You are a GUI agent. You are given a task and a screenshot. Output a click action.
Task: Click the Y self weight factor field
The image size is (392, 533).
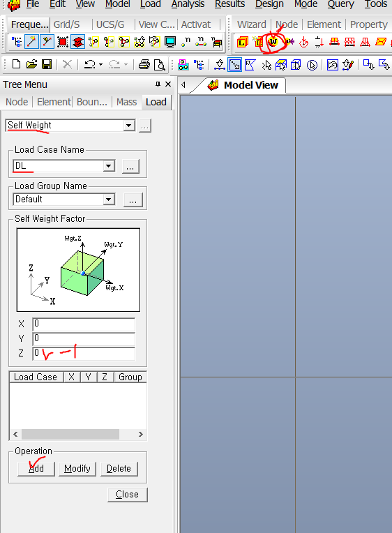pos(84,338)
